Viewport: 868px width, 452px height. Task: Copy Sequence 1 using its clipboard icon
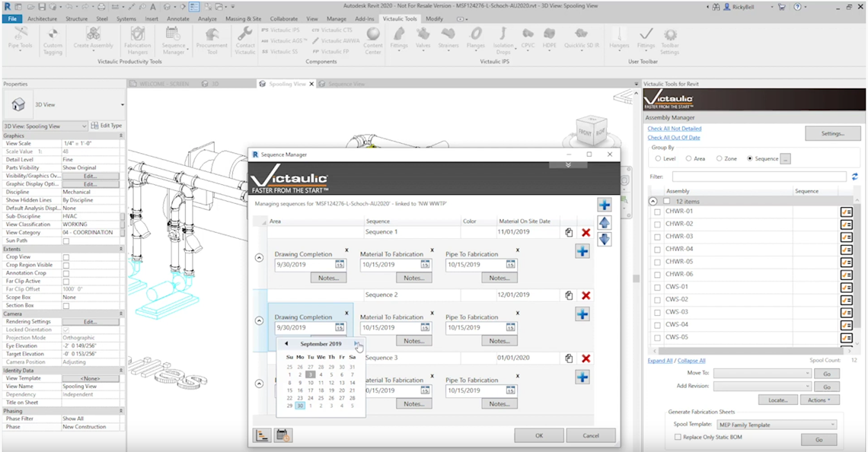(569, 233)
